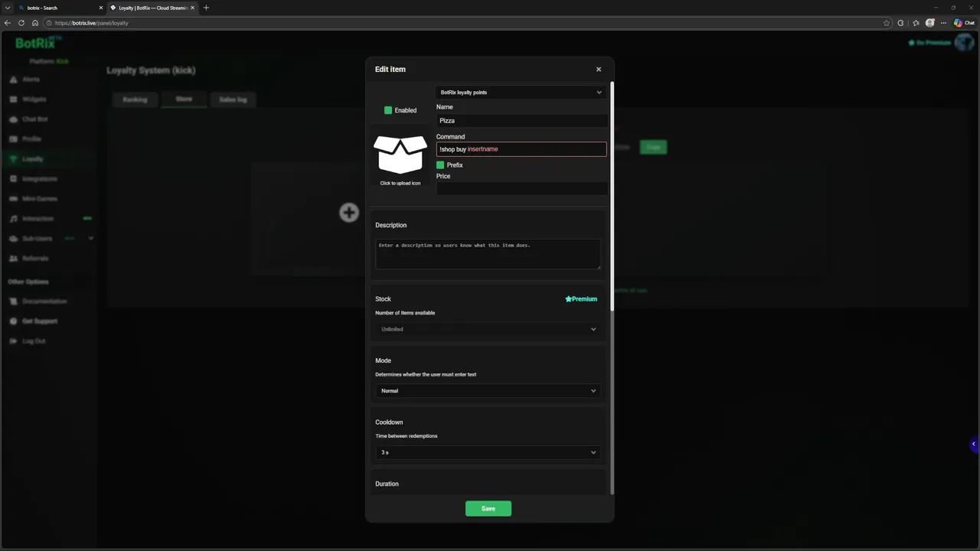Open Alerts from the sidebar
980x551 pixels.
(31, 80)
